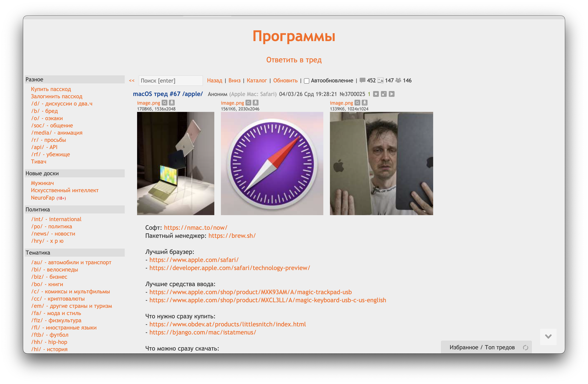Viewport: 588px width, 384px height.
Task: Open the littlesnitch index.html link
Action: coord(228,324)
